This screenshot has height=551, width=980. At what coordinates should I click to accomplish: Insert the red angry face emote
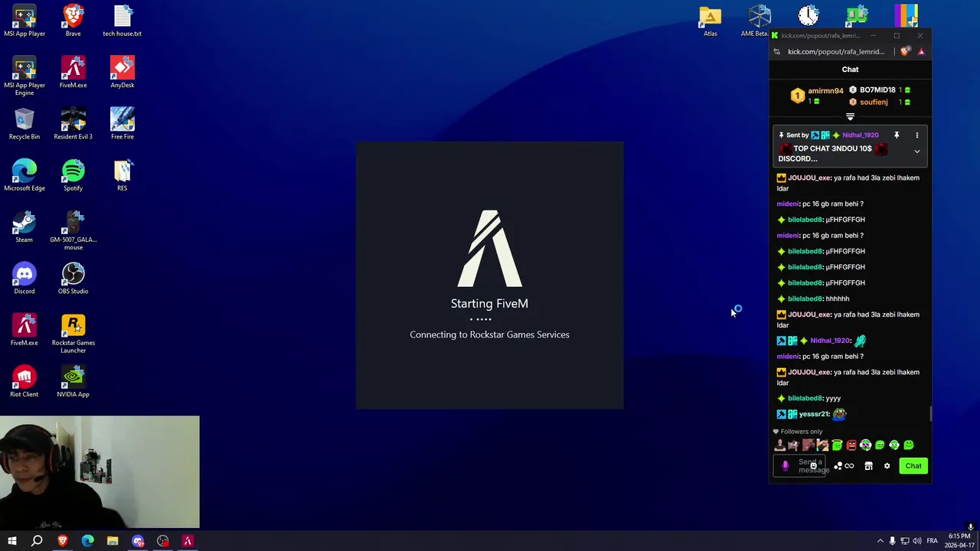(x=851, y=445)
